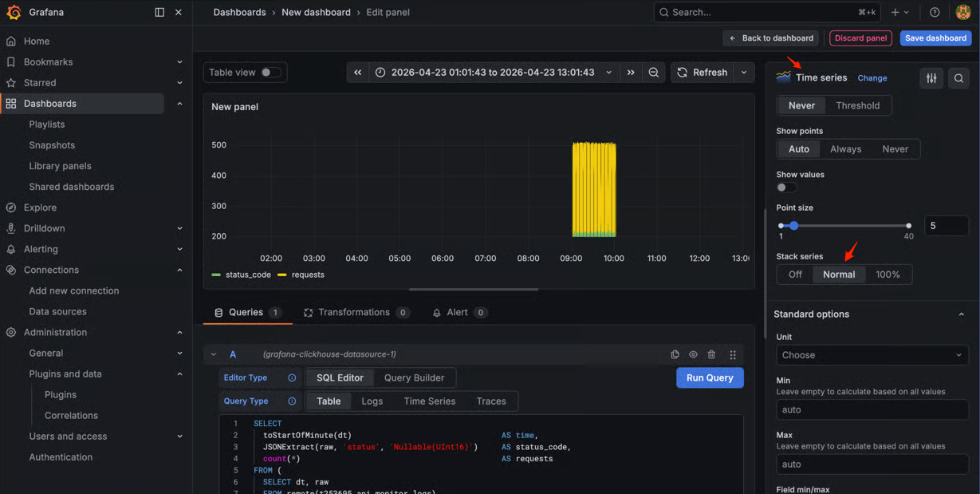
Task: Open the time range picker dropdown
Action: pos(494,72)
